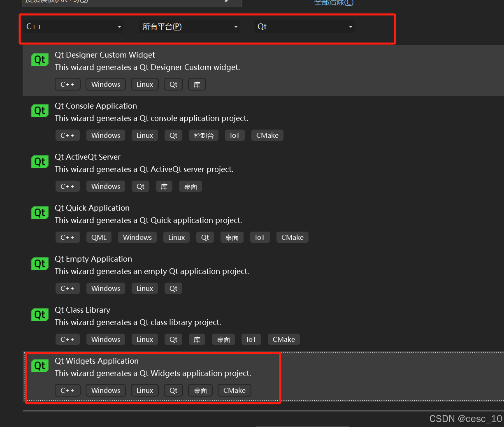The width and height of the screenshot is (504, 427).
Task: Click the 桌面 tag under Qt Widgets Application
Action: 200,390
